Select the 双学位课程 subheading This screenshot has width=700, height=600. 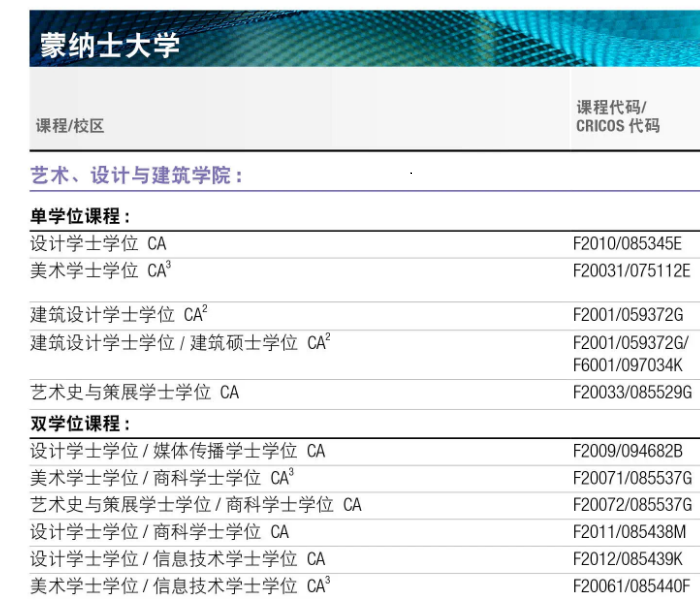pyautogui.click(x=80, y=423)
